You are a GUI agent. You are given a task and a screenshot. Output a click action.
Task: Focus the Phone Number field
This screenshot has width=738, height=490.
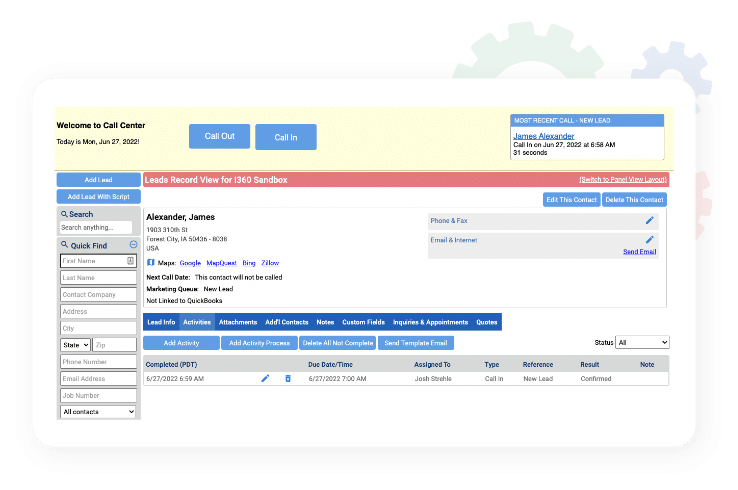click(x=98, y=362)
